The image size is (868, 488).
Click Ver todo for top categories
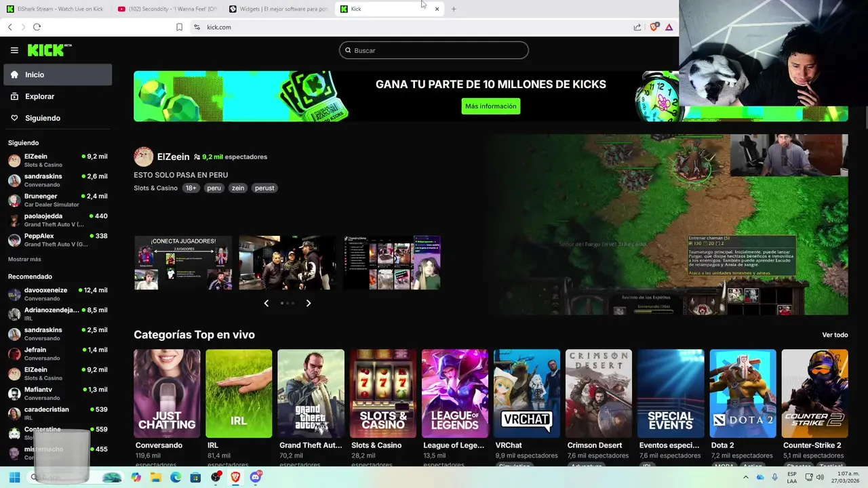coord(835,335)
